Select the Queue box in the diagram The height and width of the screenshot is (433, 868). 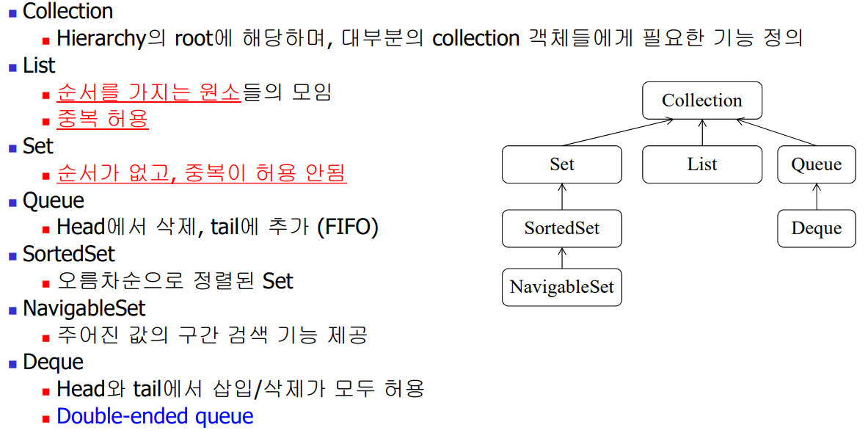point(817,164)
